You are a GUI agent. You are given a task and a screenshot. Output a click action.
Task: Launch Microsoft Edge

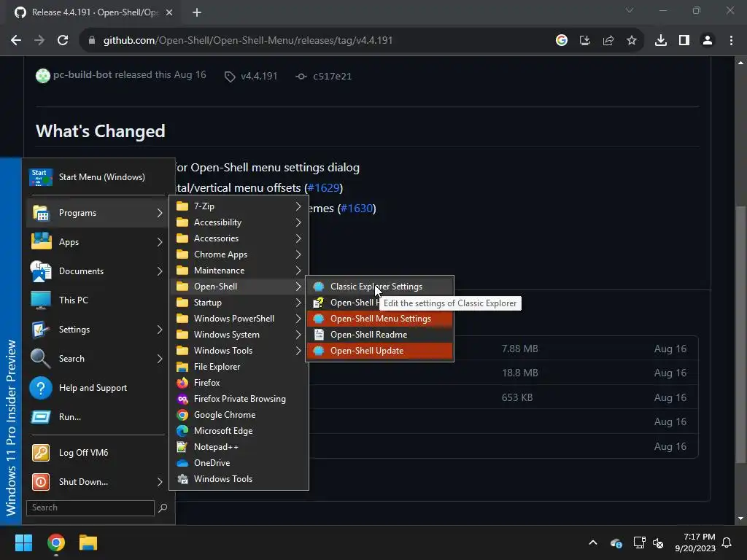point(239,431)
